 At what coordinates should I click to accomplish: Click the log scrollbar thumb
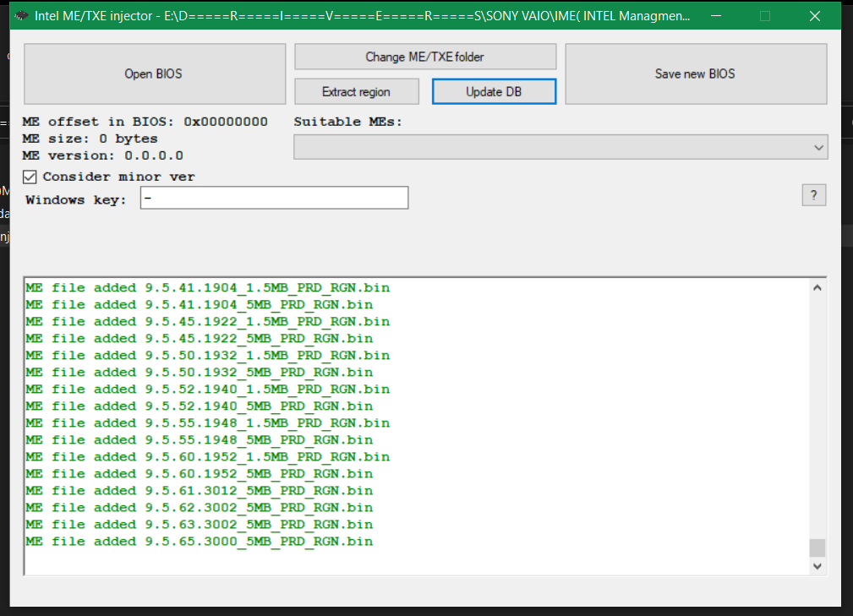[x=817, y=548]
